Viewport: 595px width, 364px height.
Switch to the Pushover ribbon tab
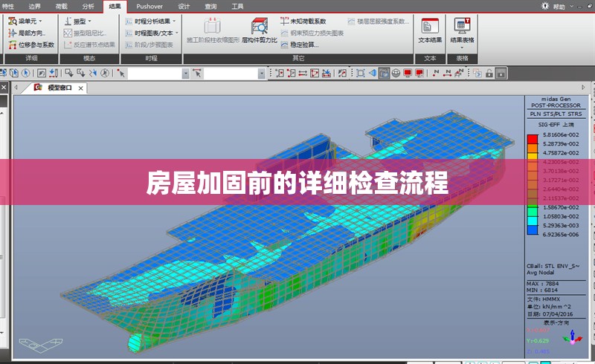[x=149, y=6]
